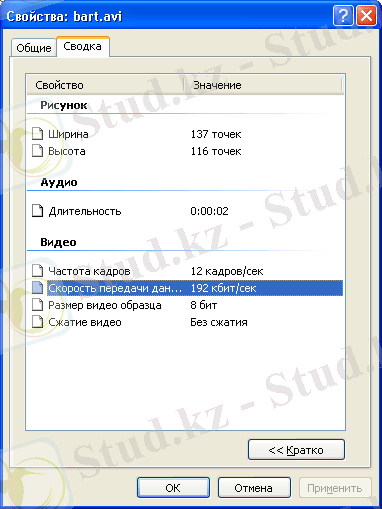
Task: Select the Сводка tab
Action: (83, 46)
